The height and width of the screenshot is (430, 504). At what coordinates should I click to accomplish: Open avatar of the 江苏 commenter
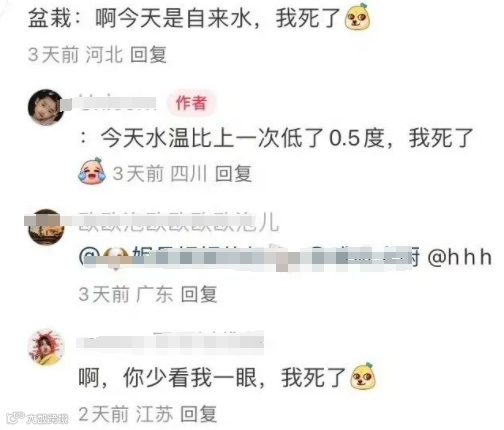46,347
